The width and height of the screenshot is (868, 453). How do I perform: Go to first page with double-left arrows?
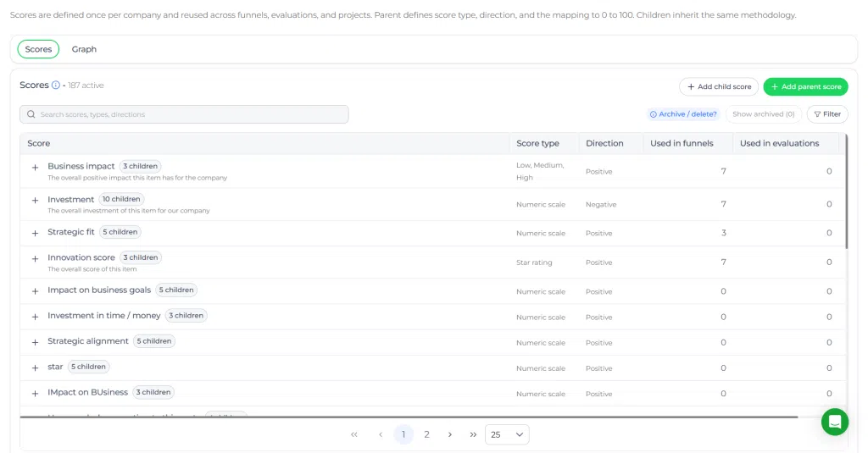point(354,434)
